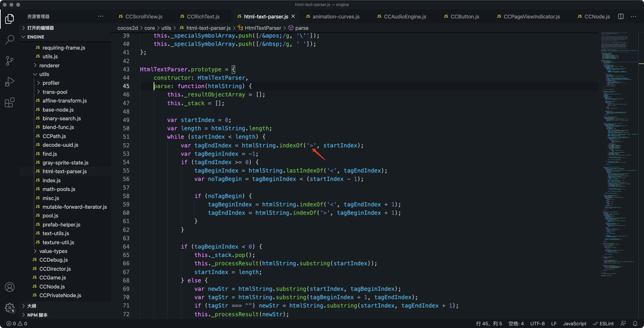Click the minimap code overview
This screenshot has height=328, width=644.
pos(619,154)
